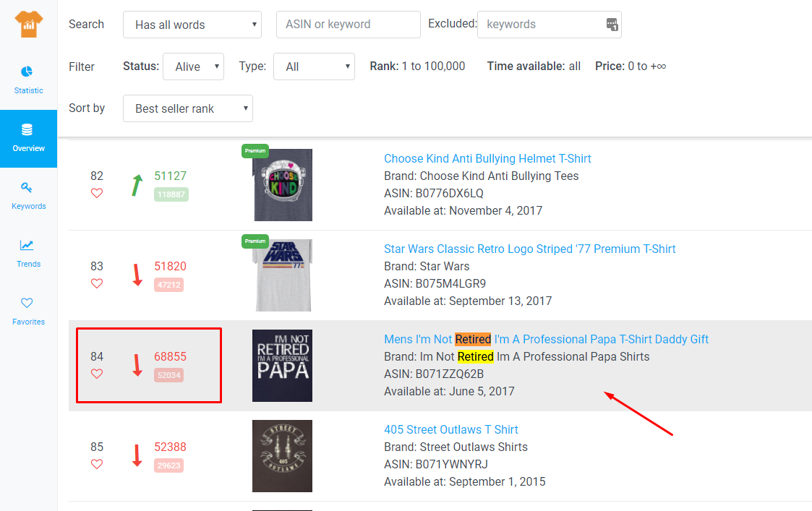
Task: Click the orange t-shirt app logo
Action: tap(28, 24)
